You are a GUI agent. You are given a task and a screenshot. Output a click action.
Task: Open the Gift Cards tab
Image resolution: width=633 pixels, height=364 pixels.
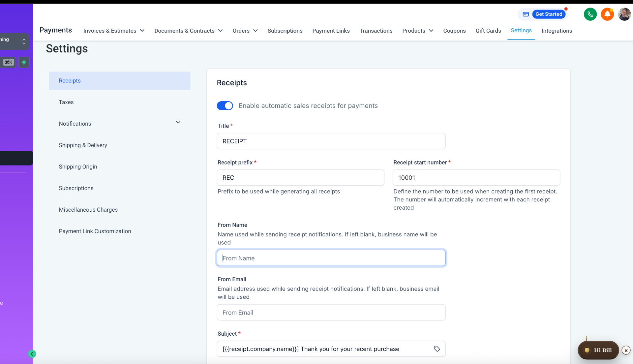click(x=488, y=31)
